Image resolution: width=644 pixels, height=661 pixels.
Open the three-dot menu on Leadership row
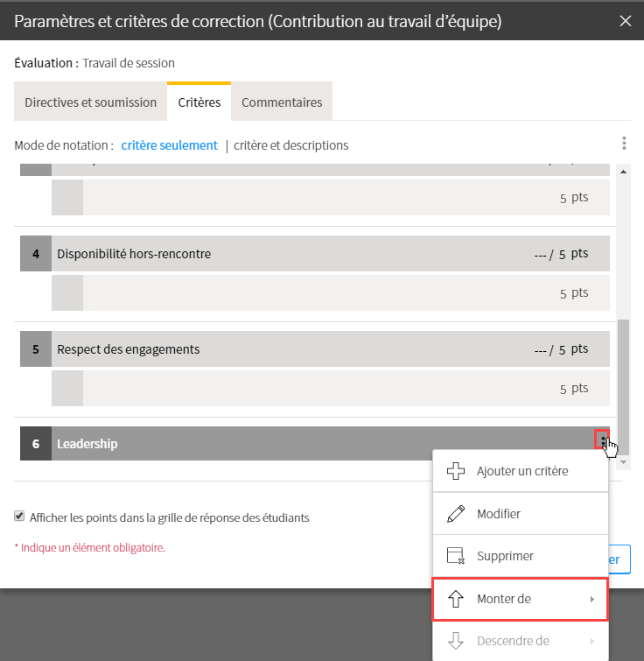pyautogui.click(x=602, y=441)
